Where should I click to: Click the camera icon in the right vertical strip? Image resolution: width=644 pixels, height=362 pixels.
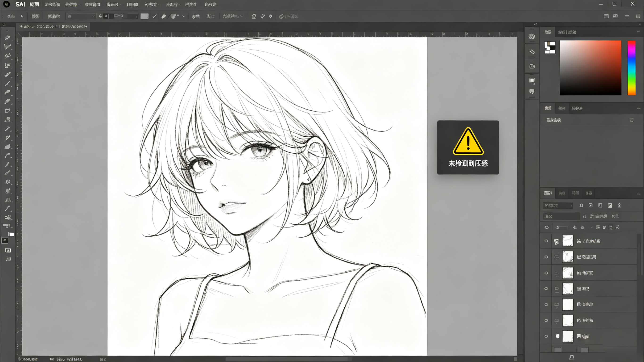click(x=532, y=66)
